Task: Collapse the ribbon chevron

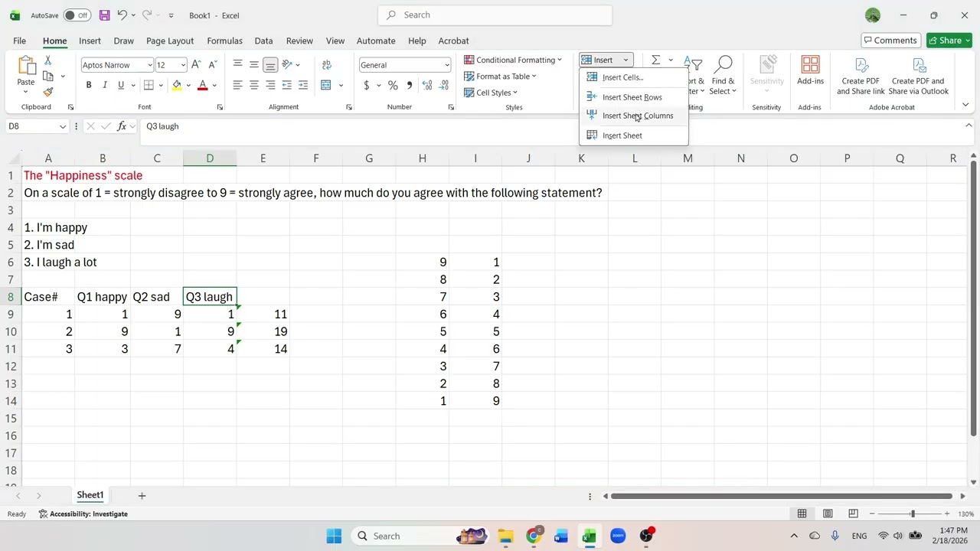Action: pos(965,105)
